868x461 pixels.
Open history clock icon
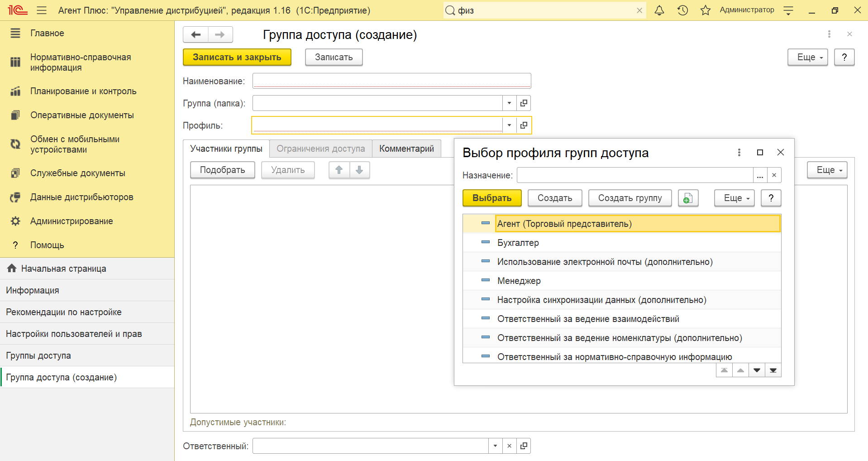682,10
